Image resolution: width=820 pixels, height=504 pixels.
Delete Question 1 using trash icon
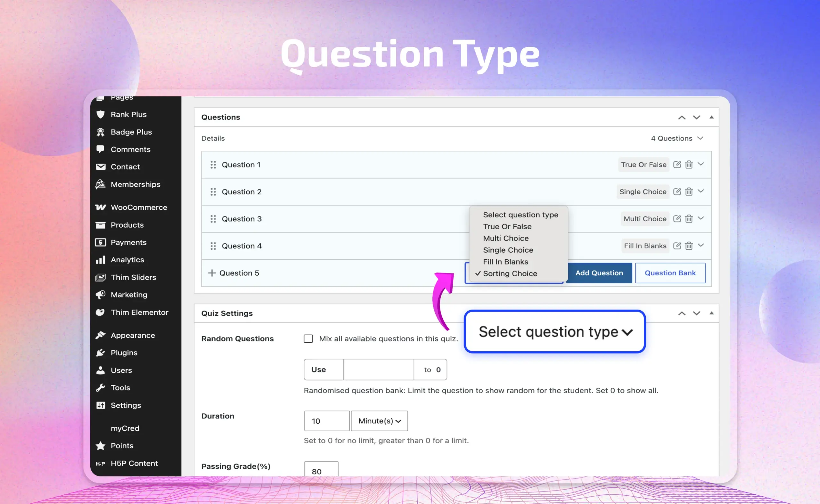coord(689,164)
